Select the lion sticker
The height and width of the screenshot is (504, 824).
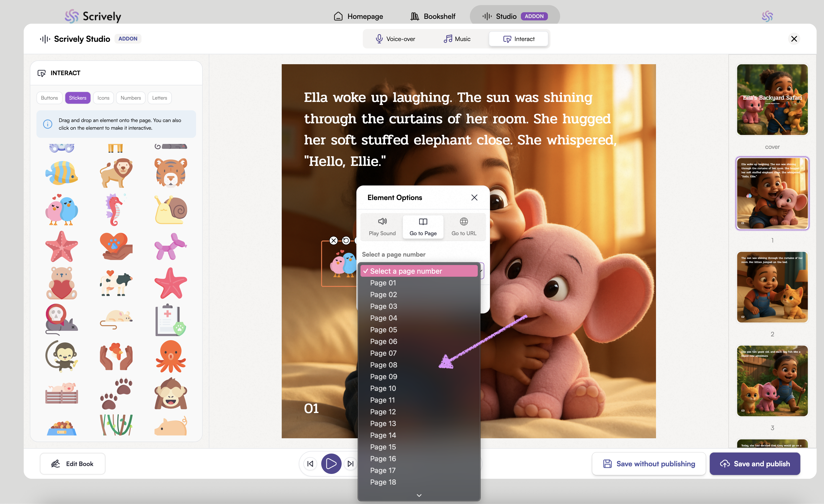pyautogui.click(x=116, y=173)
